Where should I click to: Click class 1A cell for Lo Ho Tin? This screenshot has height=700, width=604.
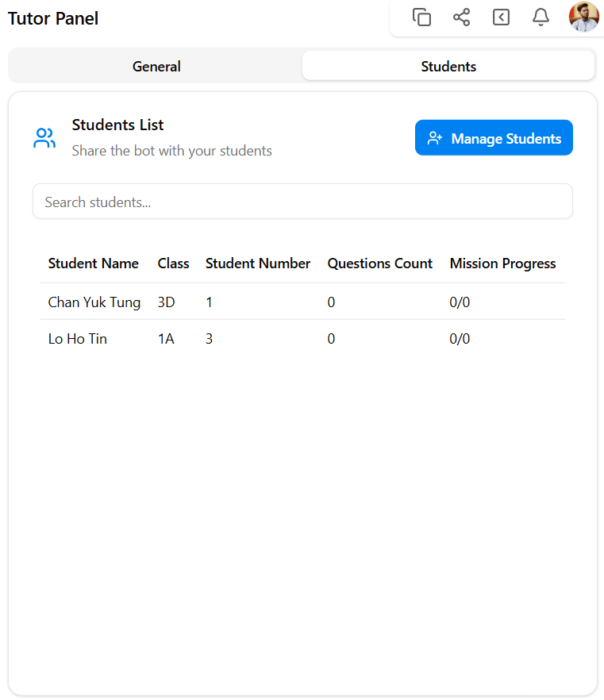click(x=166, y=339)
